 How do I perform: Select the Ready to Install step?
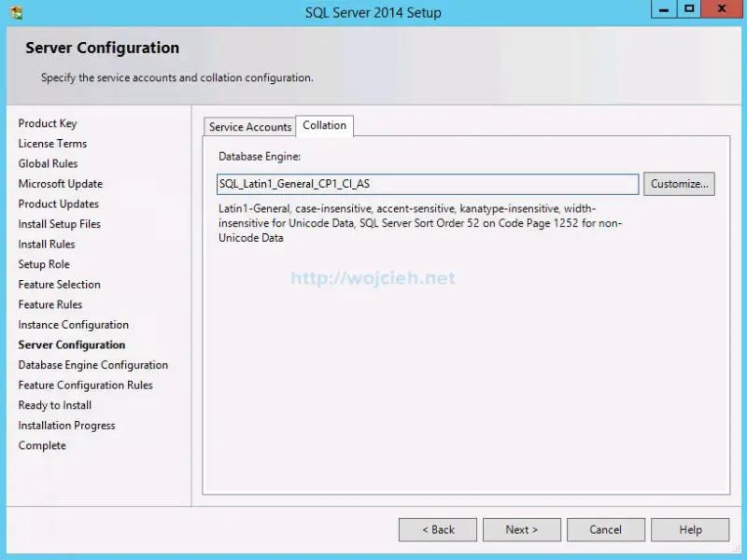54,404
